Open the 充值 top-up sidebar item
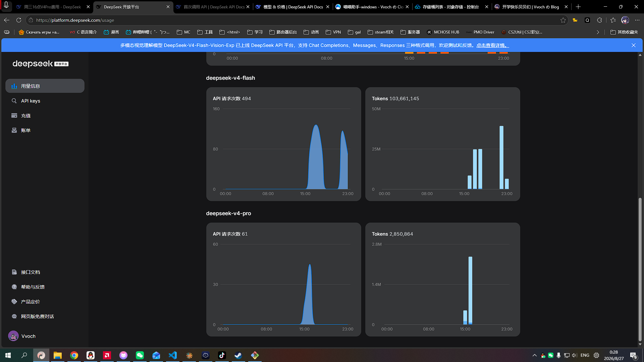This screenshot has width=644, height=362. coord(45,116)
